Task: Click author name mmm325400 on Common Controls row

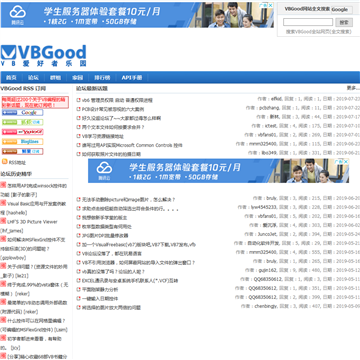Action: point(263,144)
